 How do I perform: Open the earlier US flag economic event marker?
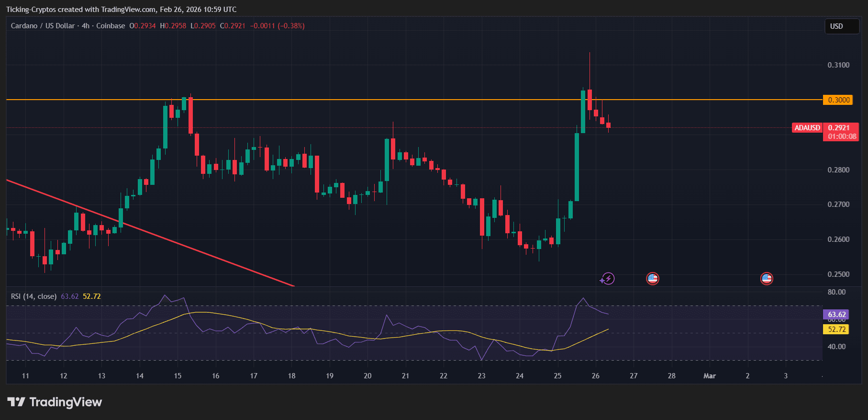tap(653, 278)
